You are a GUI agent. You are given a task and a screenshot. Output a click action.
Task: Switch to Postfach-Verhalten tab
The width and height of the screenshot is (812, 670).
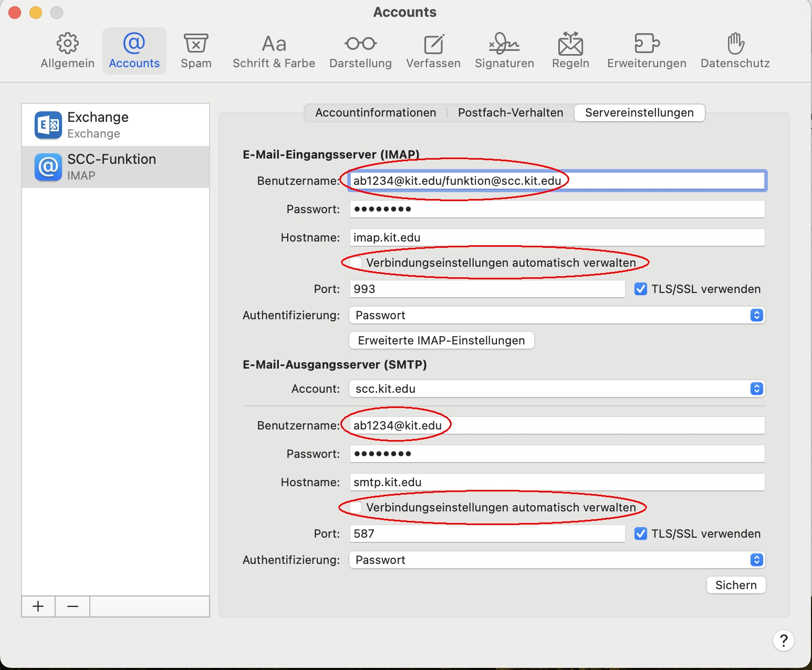tap(511, 112)
